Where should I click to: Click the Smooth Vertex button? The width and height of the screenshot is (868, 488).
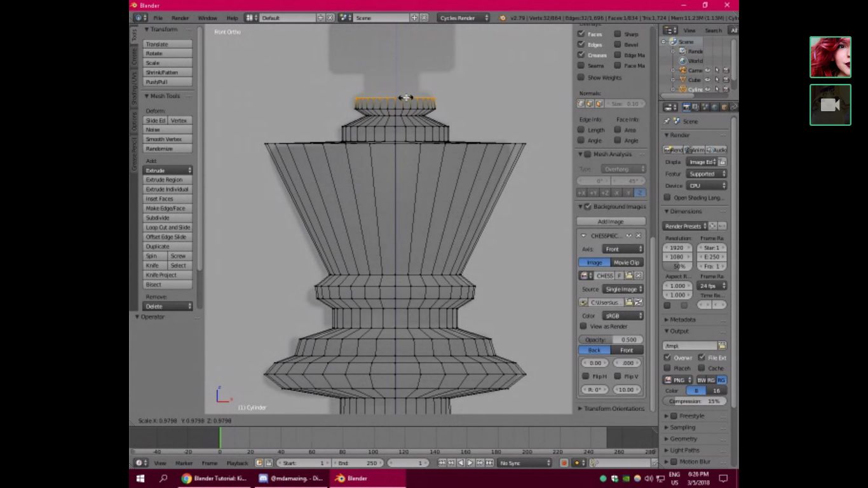168,139
